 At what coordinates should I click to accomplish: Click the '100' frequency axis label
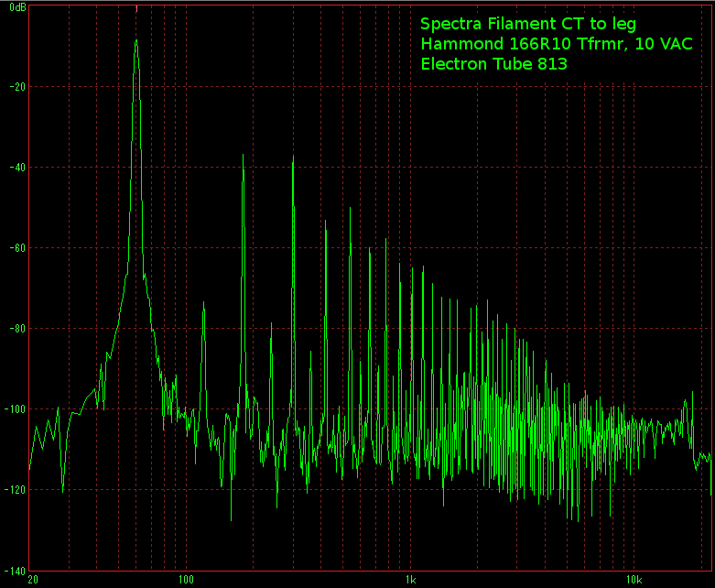coord(186,580)
